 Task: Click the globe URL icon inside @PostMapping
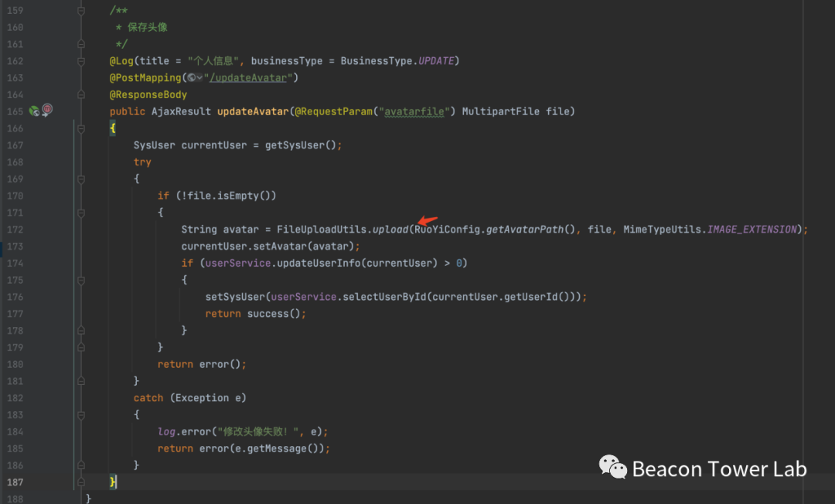191,78
